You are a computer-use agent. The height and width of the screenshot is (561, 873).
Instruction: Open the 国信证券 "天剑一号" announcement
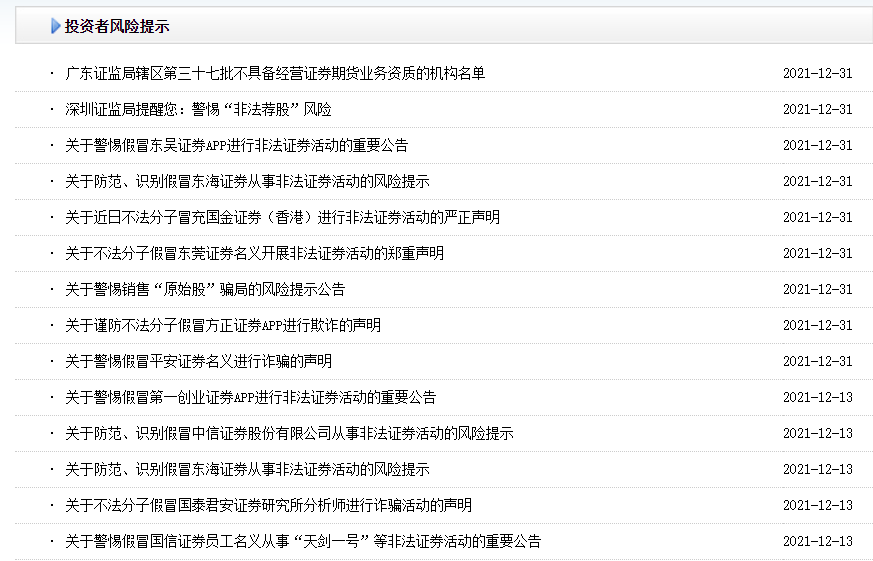(303, 542)
